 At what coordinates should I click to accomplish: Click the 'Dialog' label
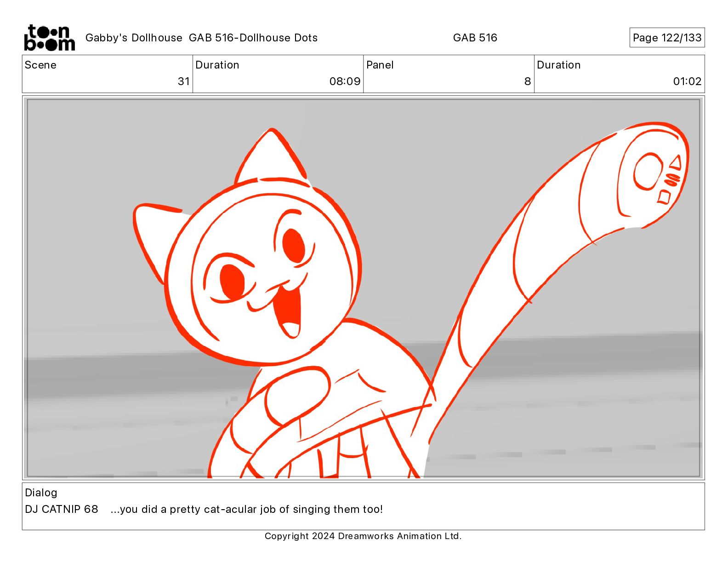point(41,493)
